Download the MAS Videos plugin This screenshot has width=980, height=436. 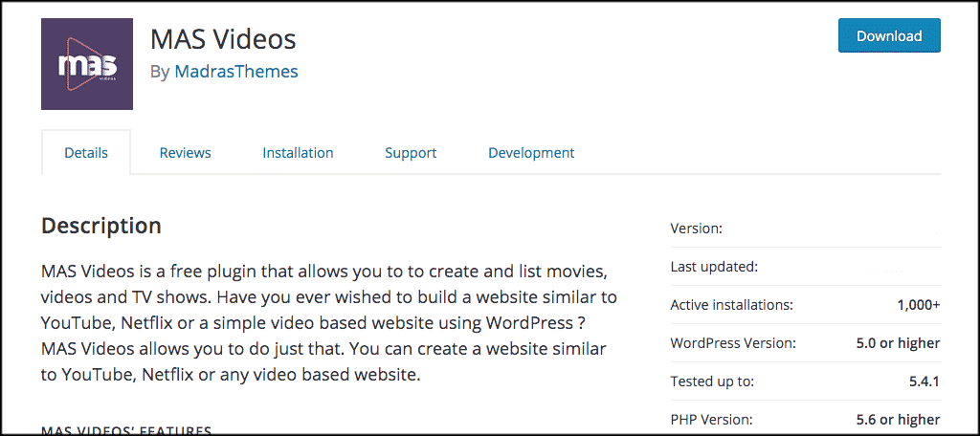tap(889, 35)
